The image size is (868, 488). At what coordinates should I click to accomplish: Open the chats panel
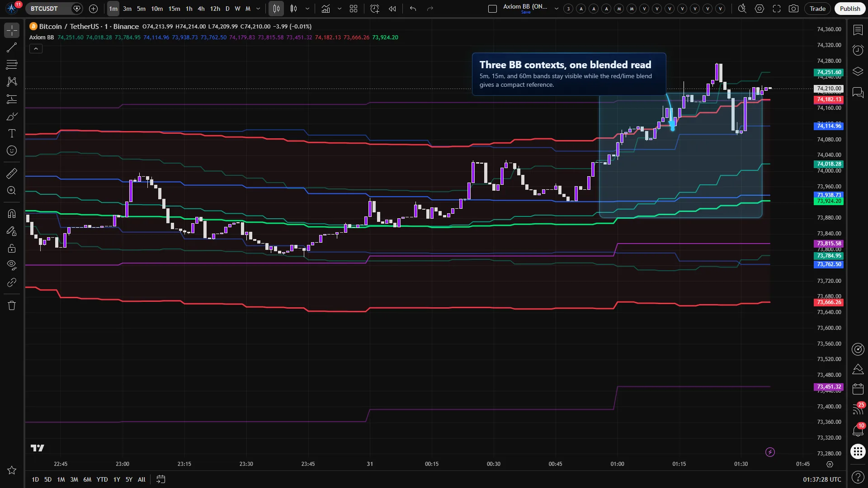tap(858, 93)
